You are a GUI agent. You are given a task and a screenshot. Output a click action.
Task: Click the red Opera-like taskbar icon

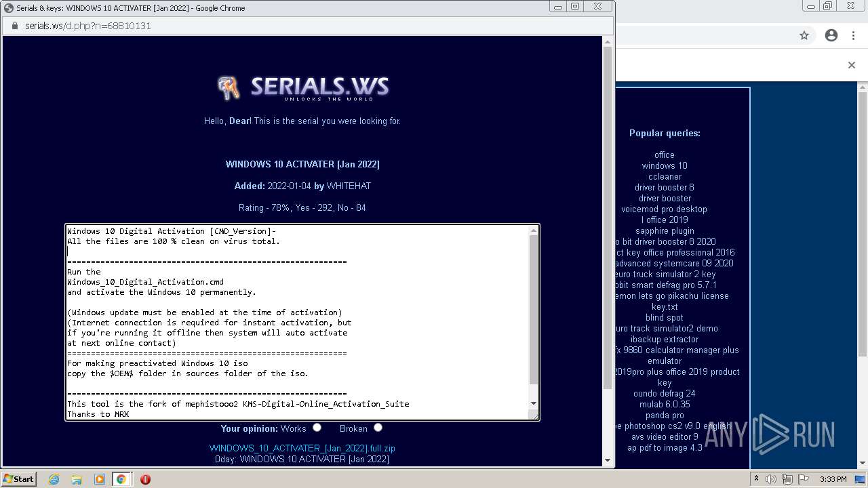pos(145,479)
